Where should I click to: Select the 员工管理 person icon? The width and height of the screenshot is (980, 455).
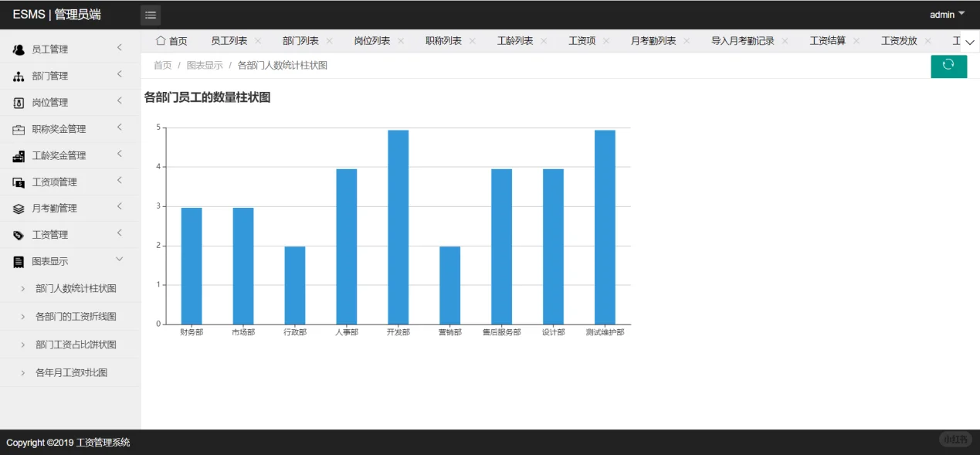(x=19, y=49)
